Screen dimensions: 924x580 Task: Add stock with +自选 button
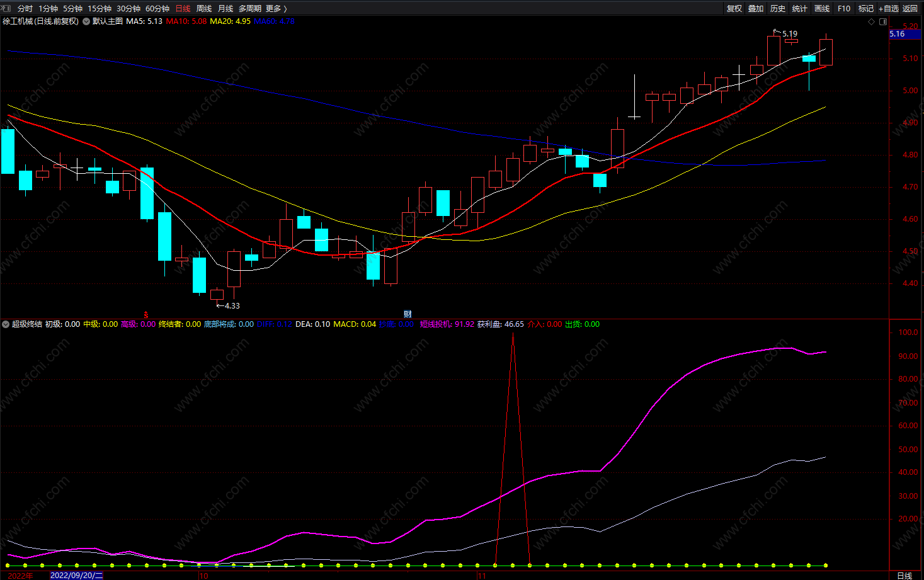click(889, 8)
